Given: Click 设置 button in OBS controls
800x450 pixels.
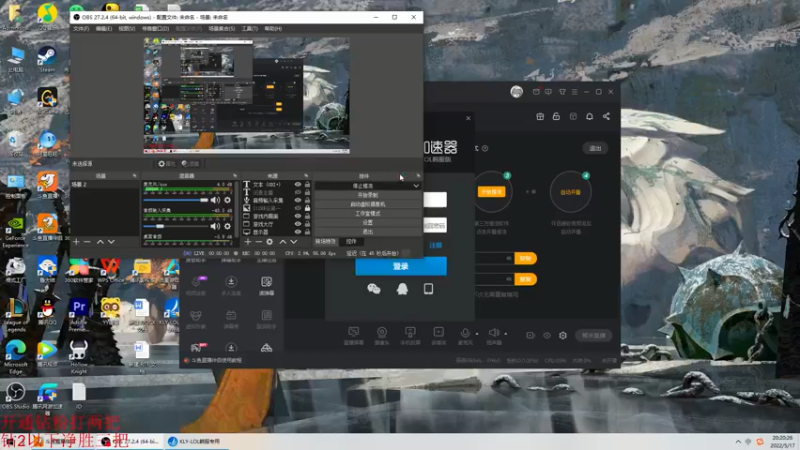Looking at the screenshot, I should pos(367,222).
